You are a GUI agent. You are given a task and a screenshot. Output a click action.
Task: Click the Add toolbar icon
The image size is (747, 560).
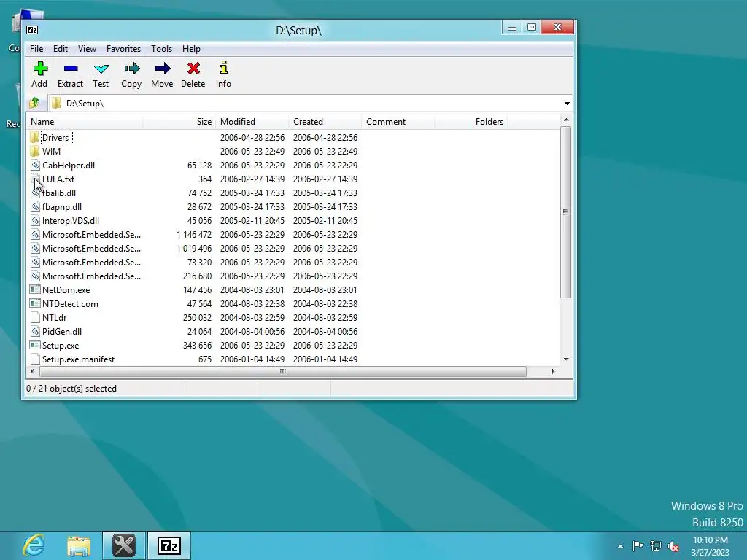pyautogui.click(x=40, y=69)
